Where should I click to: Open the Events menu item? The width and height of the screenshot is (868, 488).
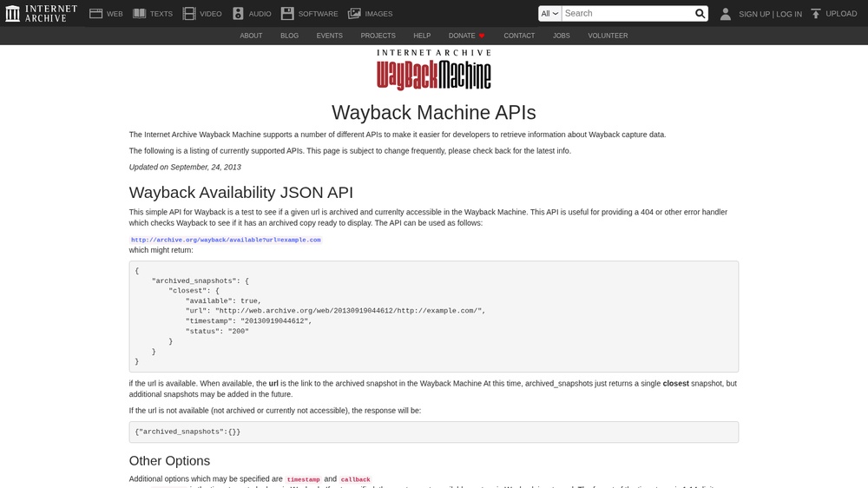tap(329, 36)
